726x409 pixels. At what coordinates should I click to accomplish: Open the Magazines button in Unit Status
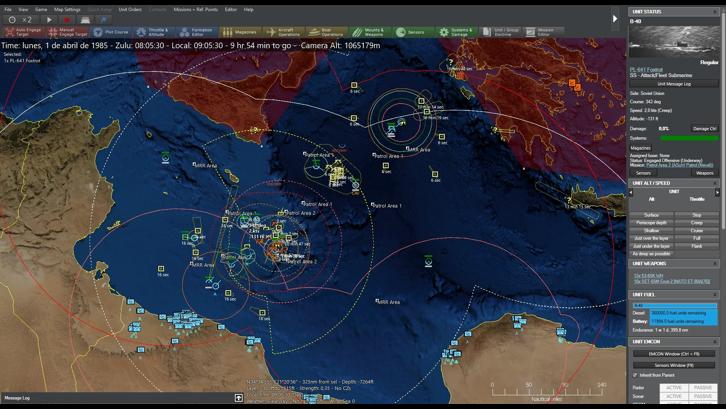click(x=641, y=148)
